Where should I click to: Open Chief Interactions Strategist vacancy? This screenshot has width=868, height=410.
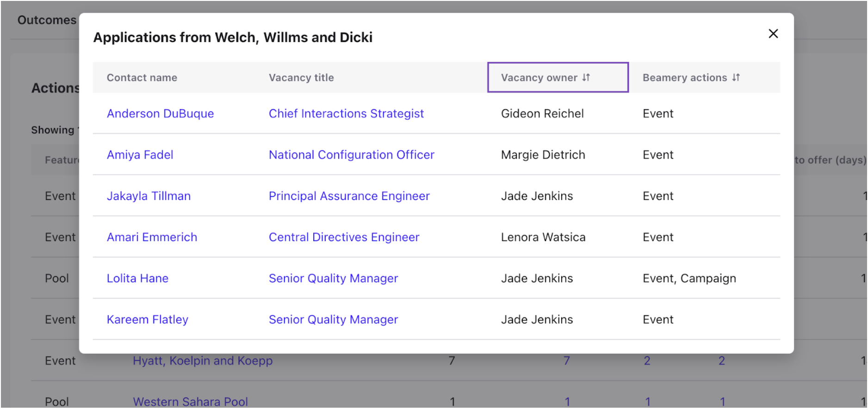click(346, 114)
